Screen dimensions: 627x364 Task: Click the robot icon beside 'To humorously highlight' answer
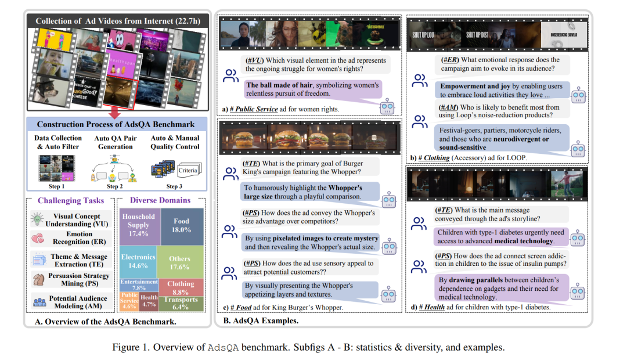pyautogui.click(x=388, y=200)
